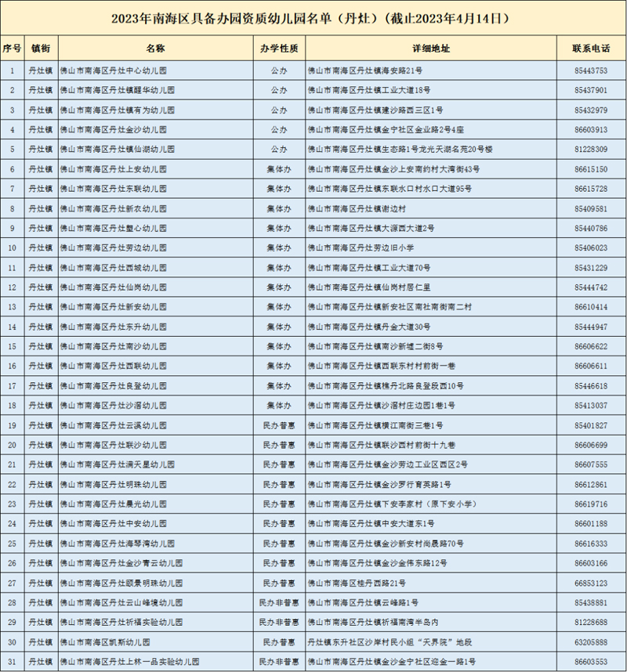Screen dimensions: 627x672
Task: Select phone number 81228309
Action: pos(591,149)
